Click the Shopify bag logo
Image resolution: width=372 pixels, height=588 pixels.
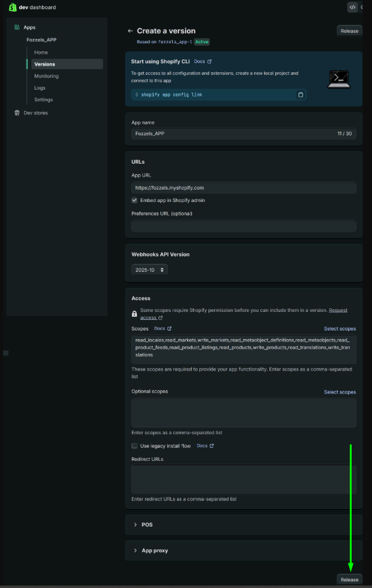(13, 7)
